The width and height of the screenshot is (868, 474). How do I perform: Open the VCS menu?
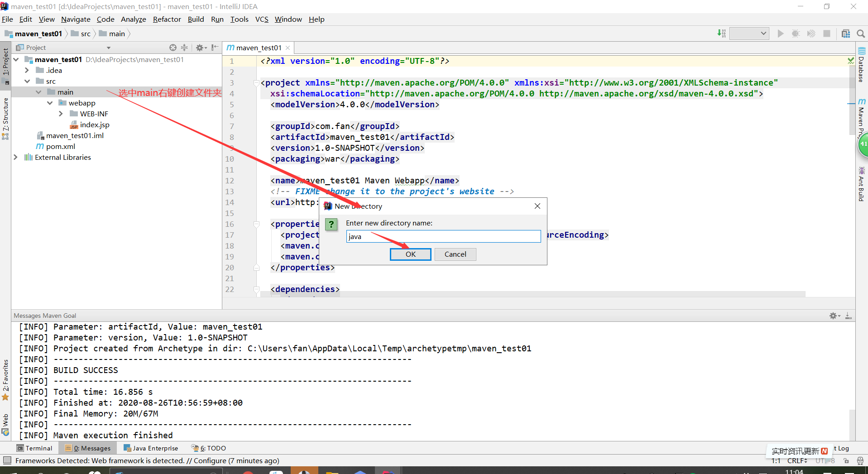click(262, 19)
